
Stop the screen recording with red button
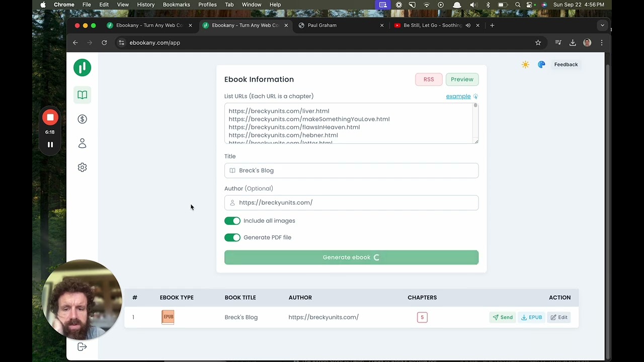(50, 118)
